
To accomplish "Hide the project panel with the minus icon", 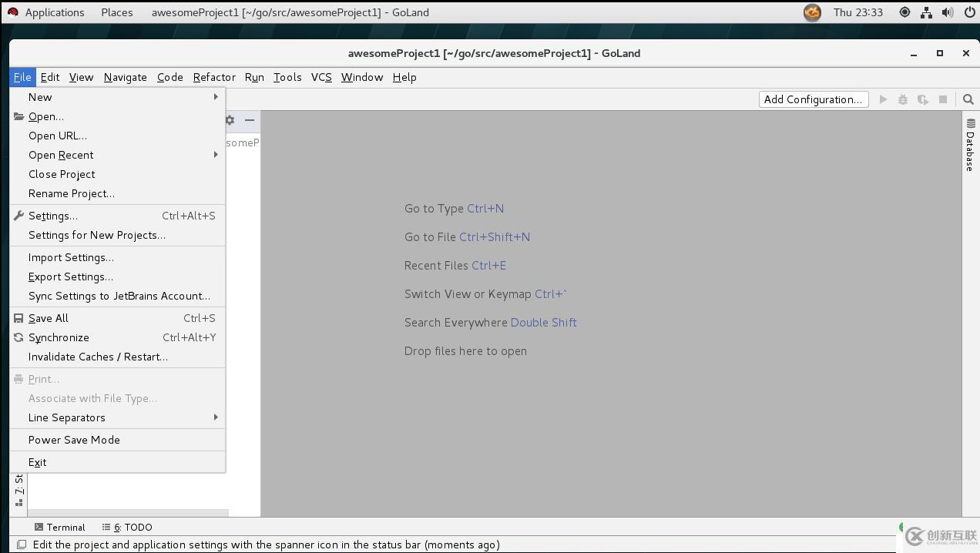I will [x=250, y=120].
